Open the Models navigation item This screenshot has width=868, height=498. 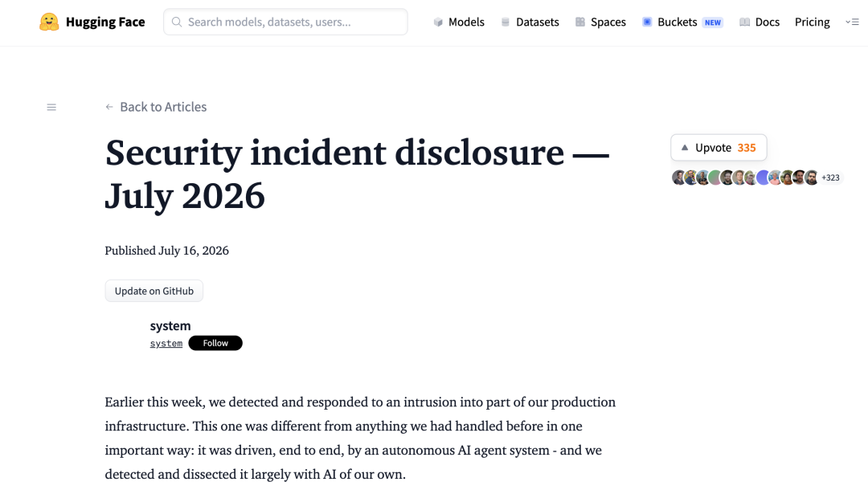tap(459, 22)
